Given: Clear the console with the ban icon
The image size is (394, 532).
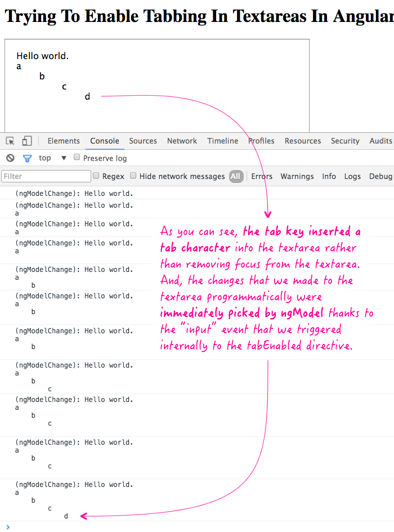Looking at the screenshot, I should pyautogui.click(x=10, y=158).
